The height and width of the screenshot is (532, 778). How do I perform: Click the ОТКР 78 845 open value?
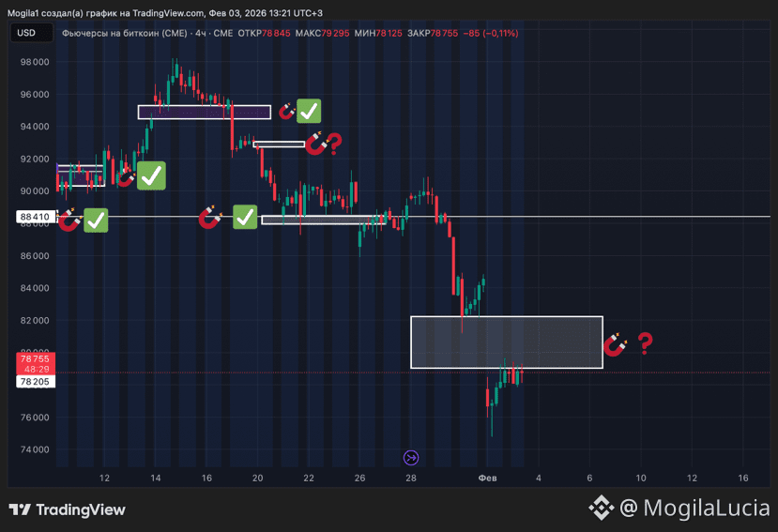[x=264, y=33]
